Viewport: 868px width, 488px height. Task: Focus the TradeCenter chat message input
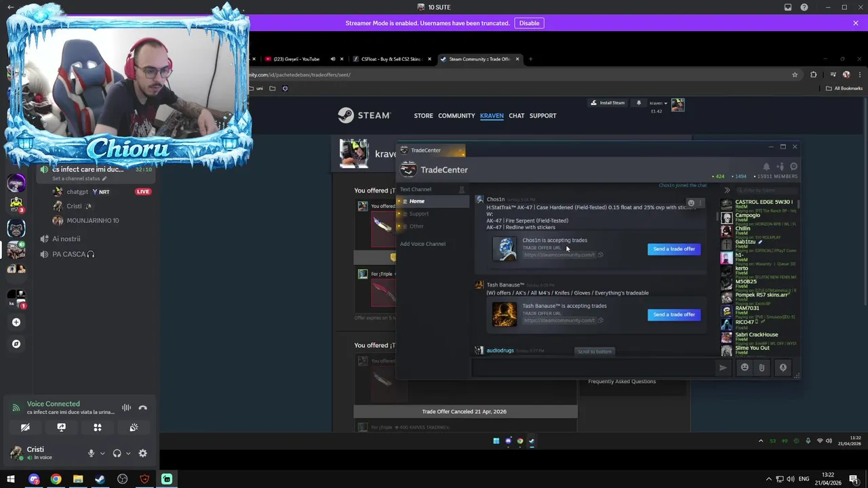(592, 367)
